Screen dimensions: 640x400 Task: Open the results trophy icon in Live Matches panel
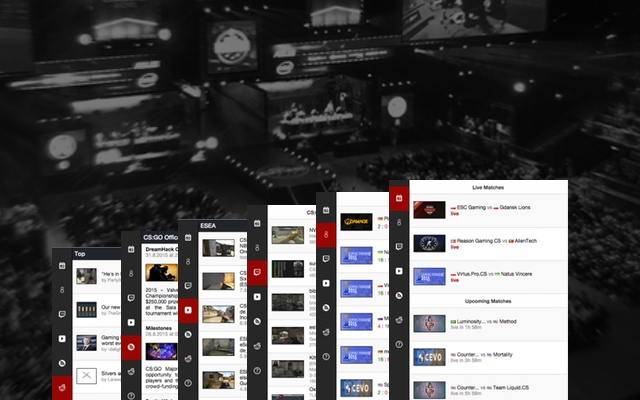pos(399,222)
